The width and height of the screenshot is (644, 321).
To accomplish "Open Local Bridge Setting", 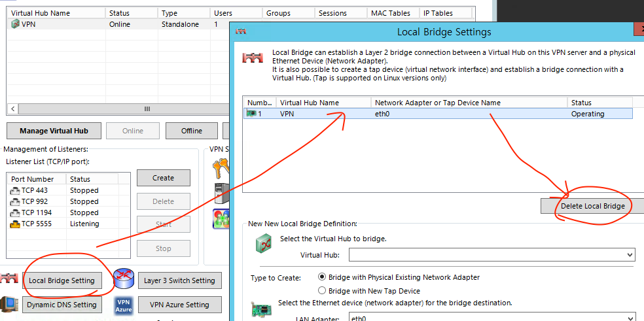I will click(62, 280).
